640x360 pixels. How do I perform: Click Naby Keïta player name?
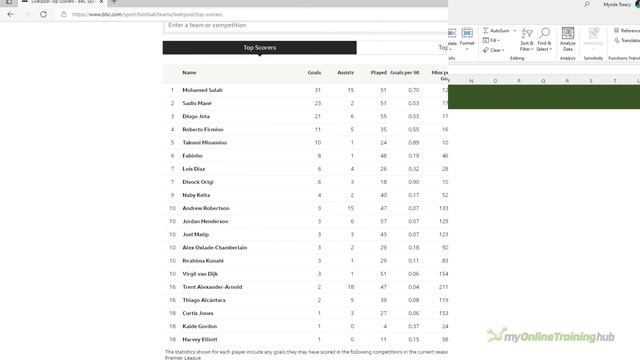tap(196, 195)
